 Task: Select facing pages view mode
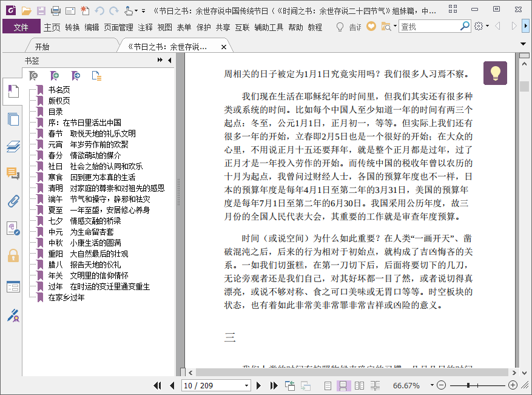[x=359, y=385]
